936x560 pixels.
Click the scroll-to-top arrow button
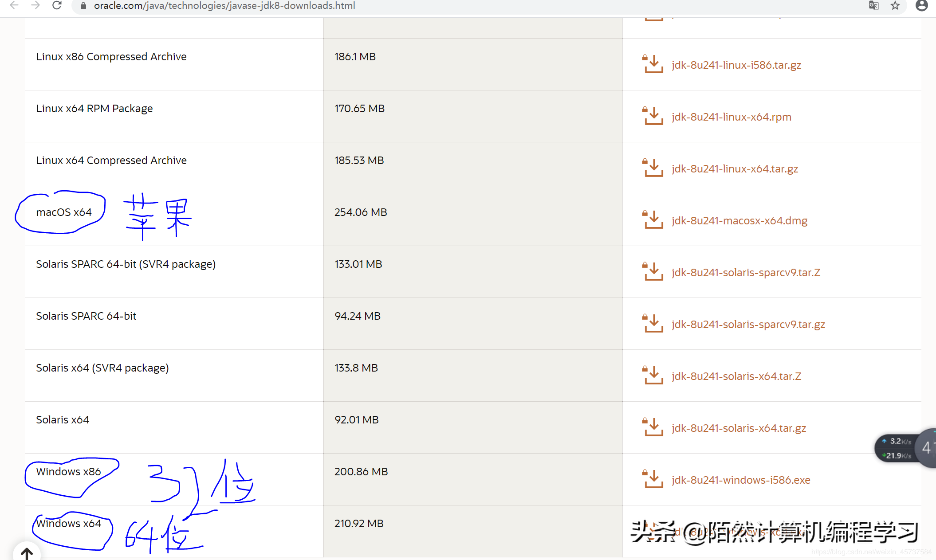click(27, 553)
